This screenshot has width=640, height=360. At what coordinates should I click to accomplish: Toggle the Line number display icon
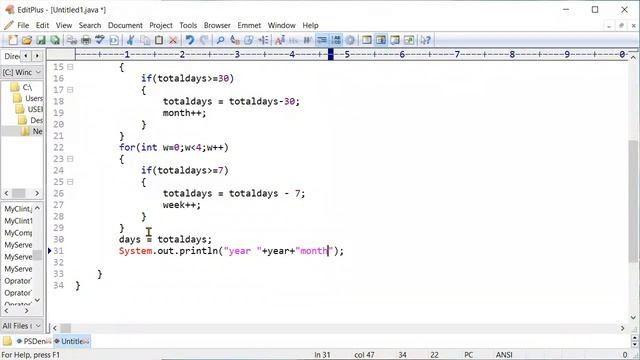click(336, 40)
